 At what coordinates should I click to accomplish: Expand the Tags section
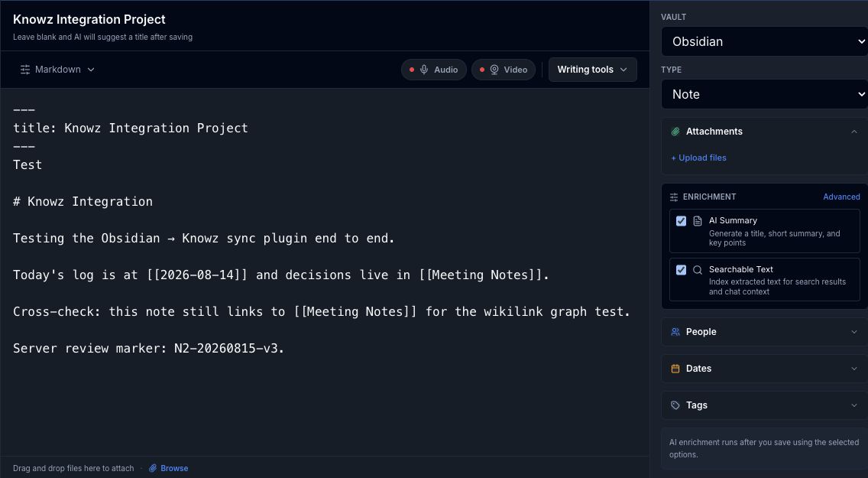coord(765,405)
